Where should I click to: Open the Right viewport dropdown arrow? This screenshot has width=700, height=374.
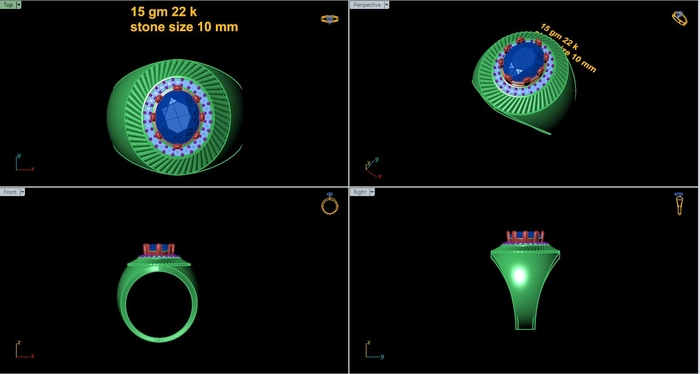[372, 192]
